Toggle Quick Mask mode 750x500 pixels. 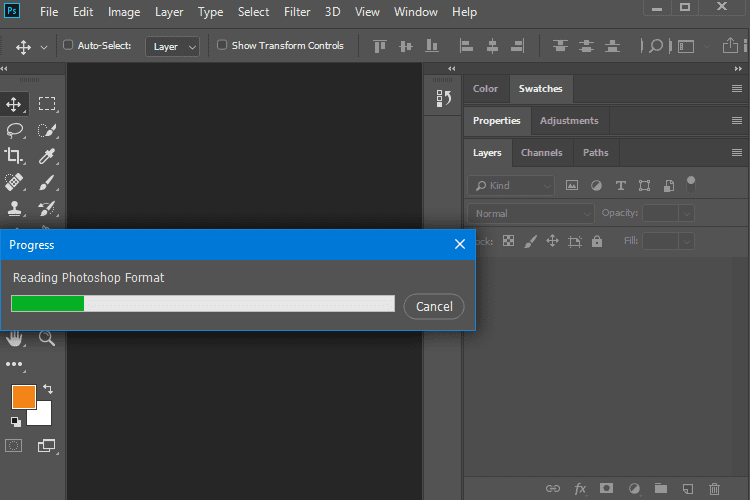[x=13, y=446]
